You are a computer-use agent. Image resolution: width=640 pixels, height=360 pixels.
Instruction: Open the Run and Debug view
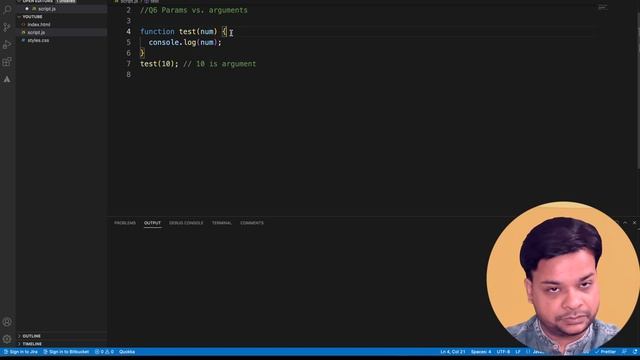pos(7,44)
